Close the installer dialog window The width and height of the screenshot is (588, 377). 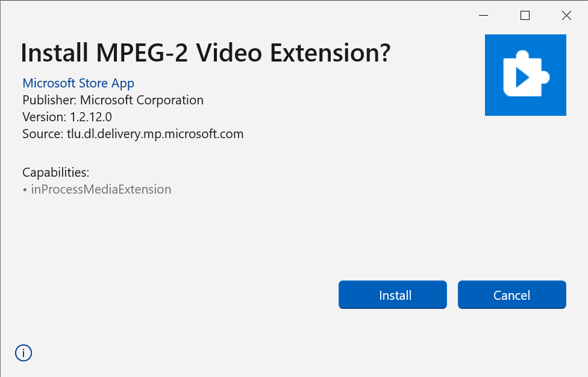(x=566, y=16)
